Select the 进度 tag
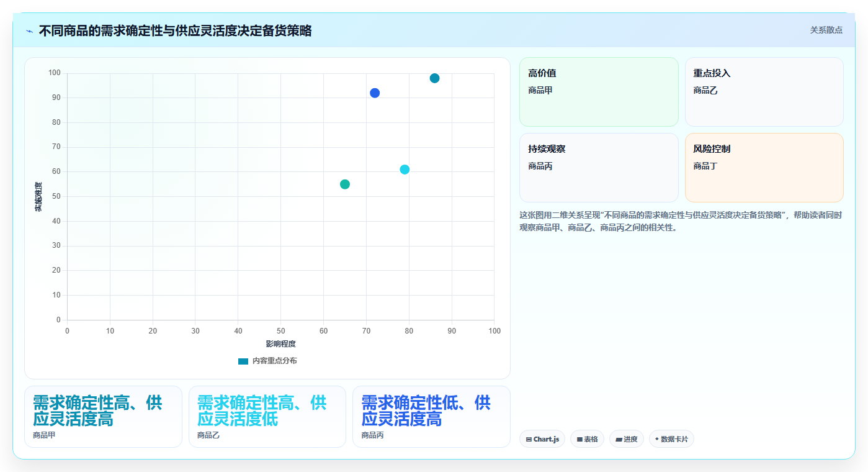The height and width of the screenshot is (472, 868). coord(627,439)
